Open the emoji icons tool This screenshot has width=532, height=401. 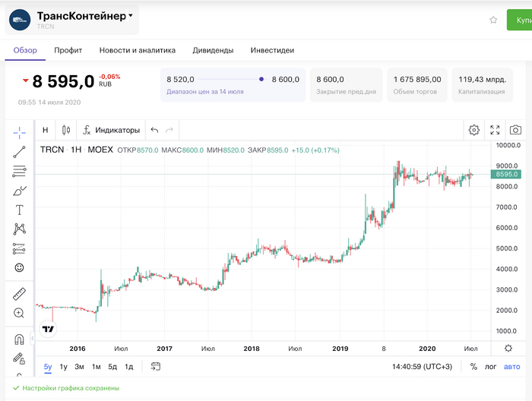coord(19,267)
